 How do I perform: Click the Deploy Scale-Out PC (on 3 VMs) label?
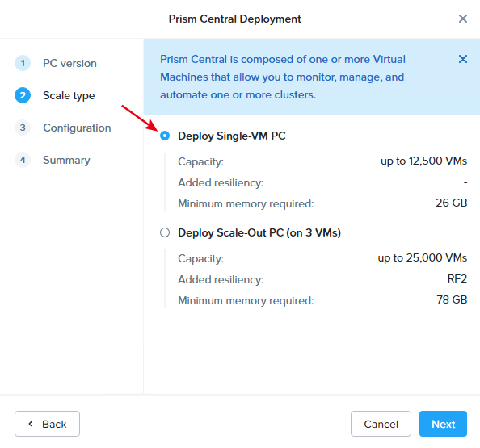click(259, 233)
